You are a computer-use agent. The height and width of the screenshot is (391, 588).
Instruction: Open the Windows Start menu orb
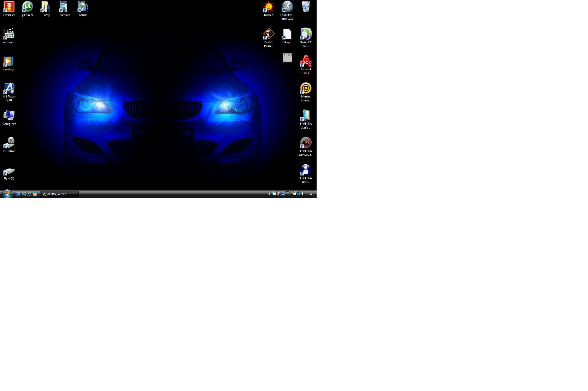tap(7, 194)
